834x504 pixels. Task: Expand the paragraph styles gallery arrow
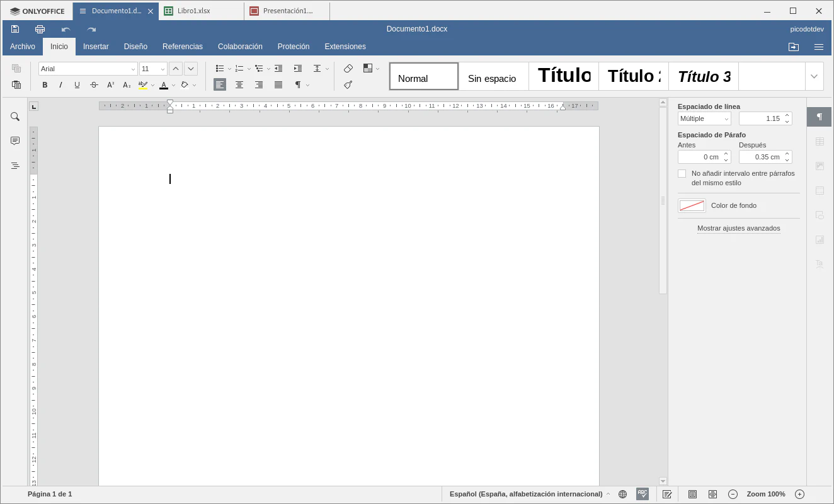pos(814,76)
